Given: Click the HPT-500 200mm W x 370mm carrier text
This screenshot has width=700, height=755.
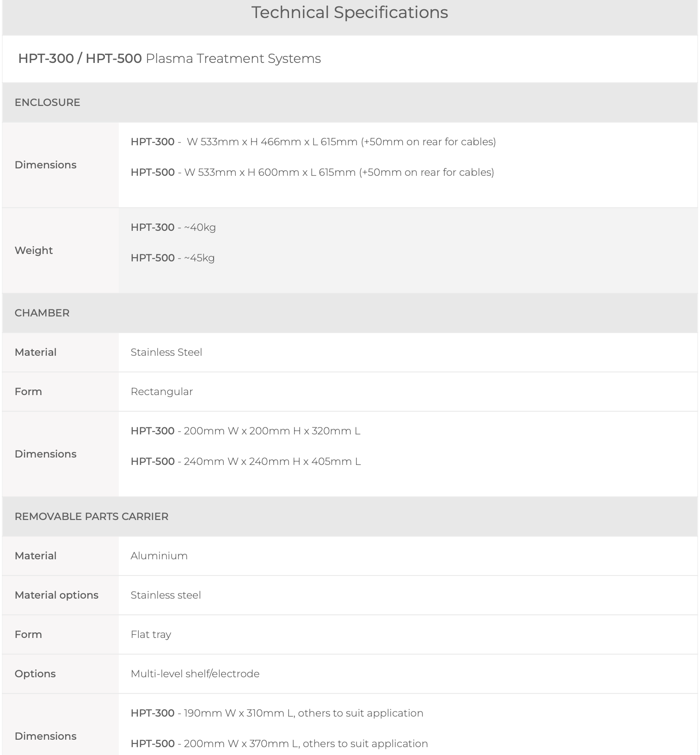Looking at the screenshot, I should tap(279, 743).
